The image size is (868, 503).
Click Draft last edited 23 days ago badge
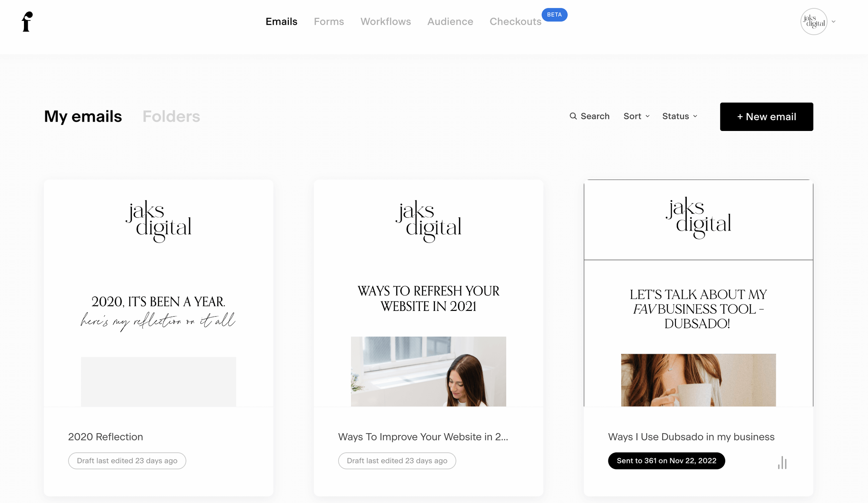point(127,461)
